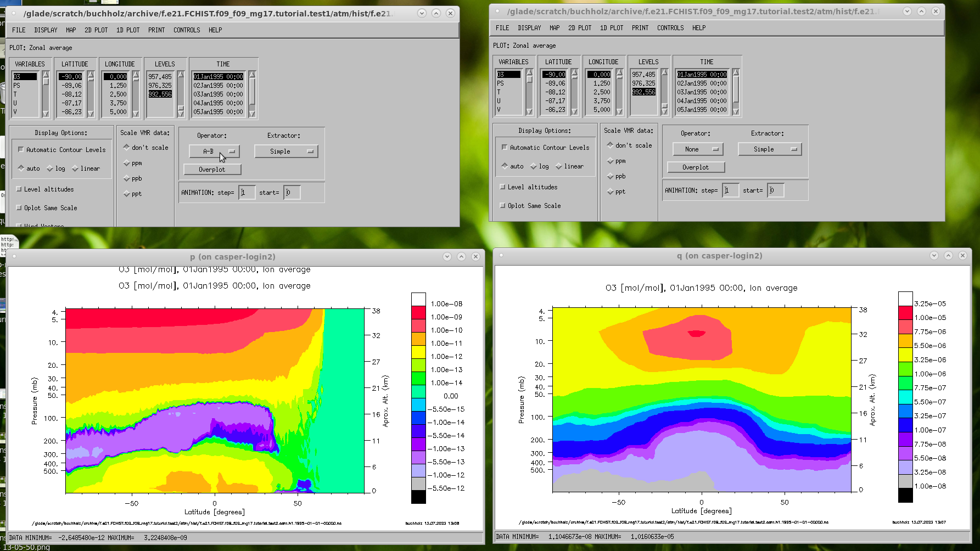The image size is (980, 551).
Task: Click Overplot button in right window
Action: [x=696, y=167]
